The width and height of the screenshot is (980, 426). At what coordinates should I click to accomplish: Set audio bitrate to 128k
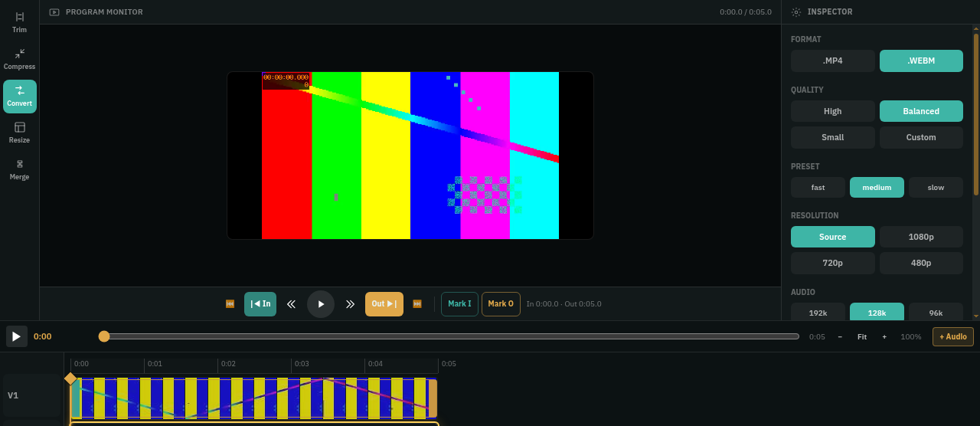point(877,312)
